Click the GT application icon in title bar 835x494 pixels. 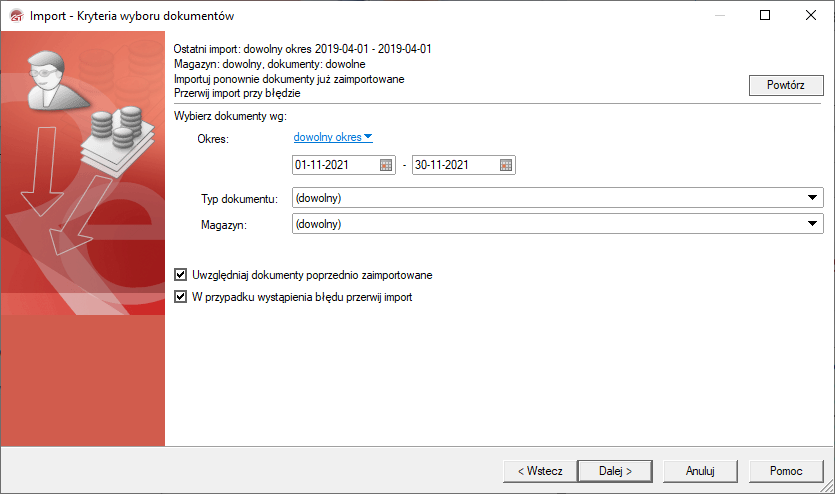click(17, 16)
